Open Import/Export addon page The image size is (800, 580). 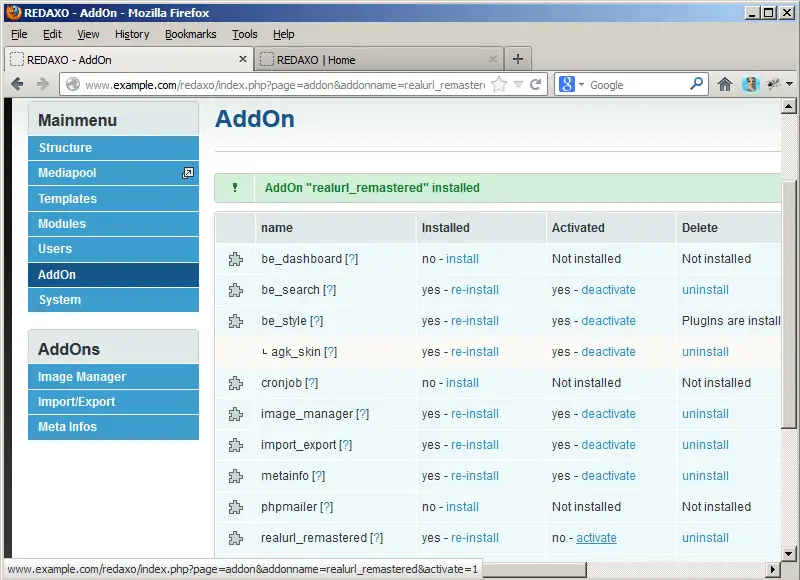coord(113,402)
